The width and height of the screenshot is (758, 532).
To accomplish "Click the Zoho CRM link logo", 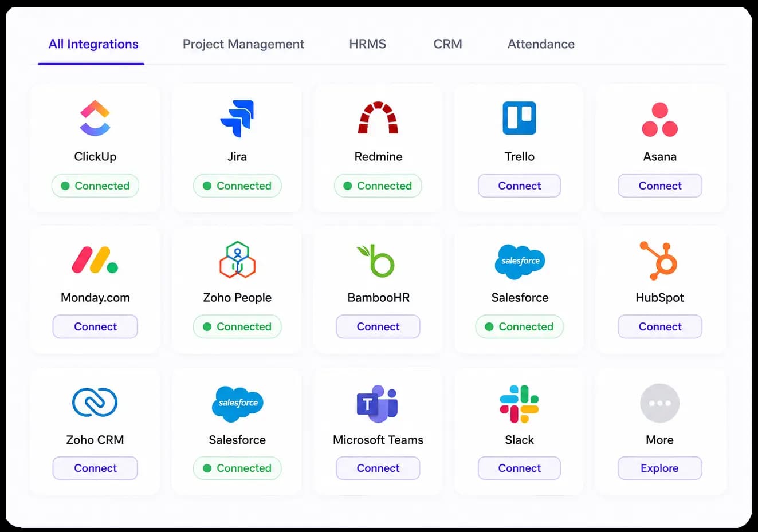I will (95, 402).
